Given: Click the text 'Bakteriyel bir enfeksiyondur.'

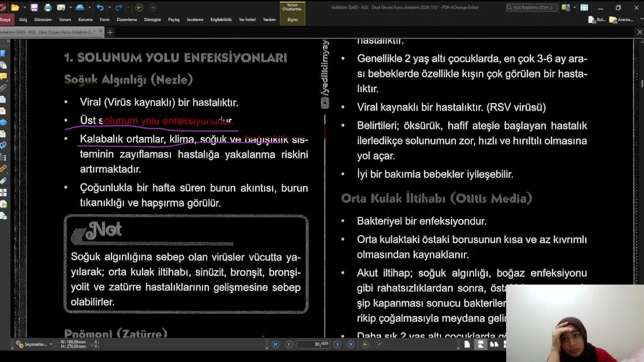Looking at the screenshot, I should coord(422,221).
